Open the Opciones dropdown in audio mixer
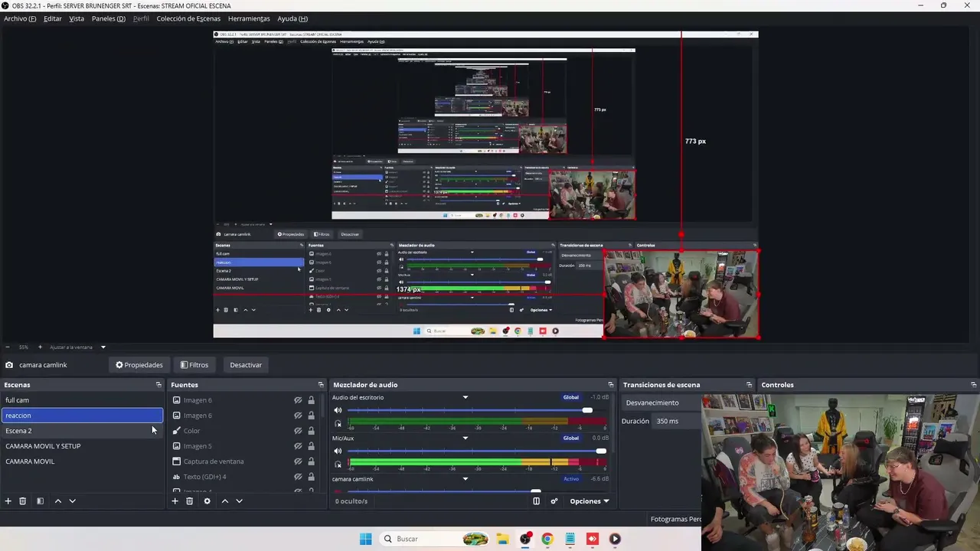 click(589, 501)
